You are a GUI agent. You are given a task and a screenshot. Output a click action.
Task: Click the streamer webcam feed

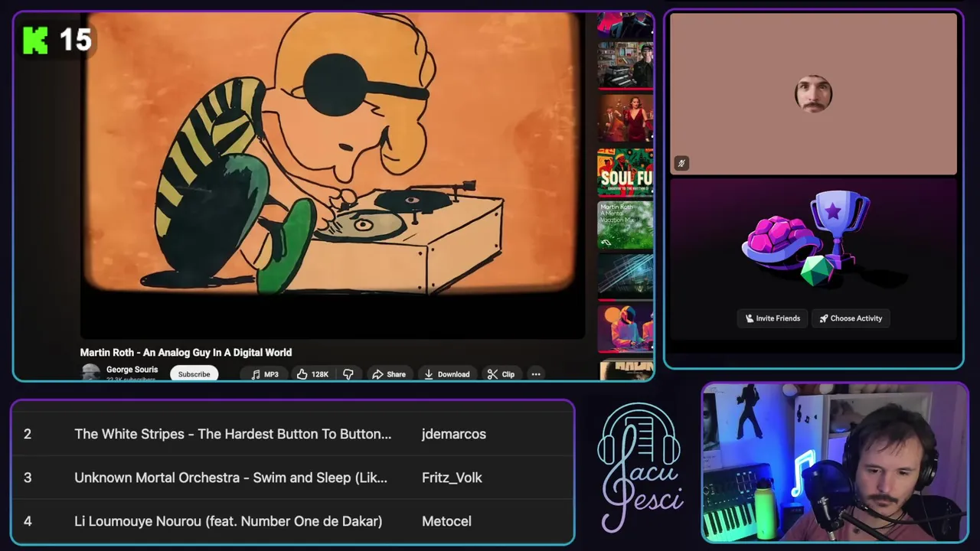pyautogui.click(x=835, y=463)
